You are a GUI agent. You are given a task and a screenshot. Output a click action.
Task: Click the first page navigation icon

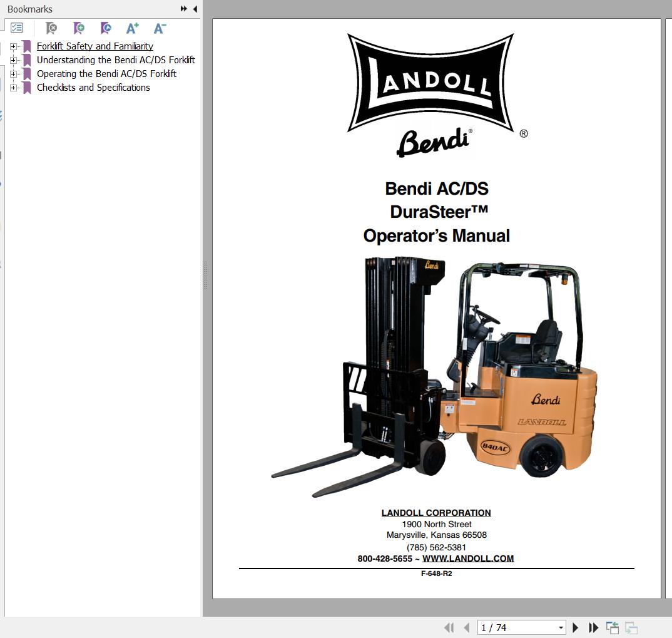point(449,627)
